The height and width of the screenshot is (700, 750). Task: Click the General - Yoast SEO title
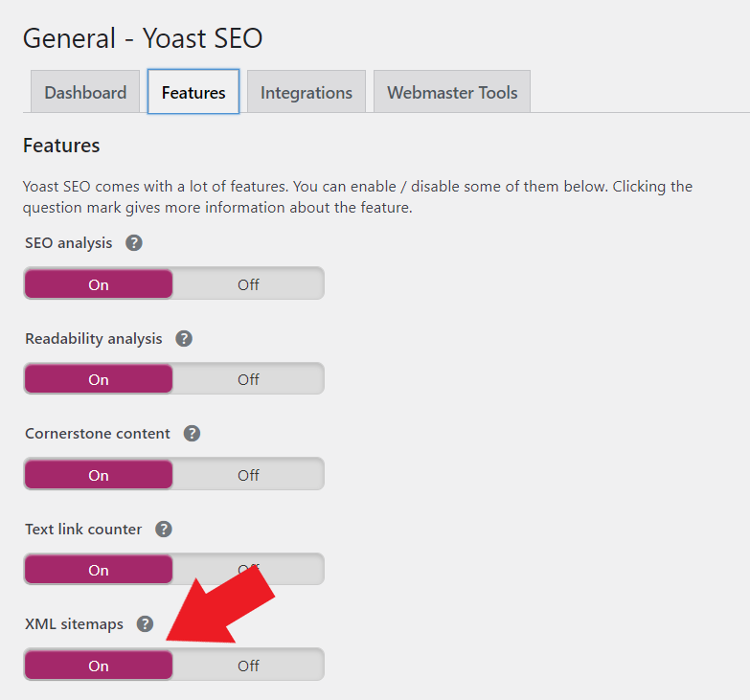click(143, 38)
